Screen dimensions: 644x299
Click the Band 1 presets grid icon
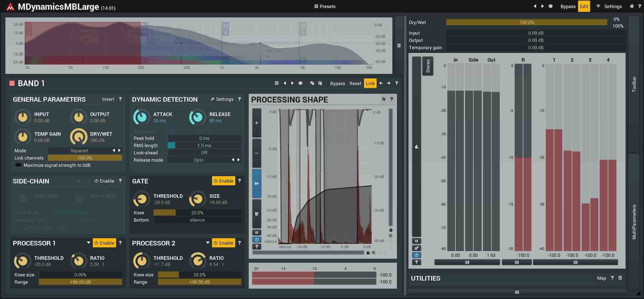click(x=276, y=83)
